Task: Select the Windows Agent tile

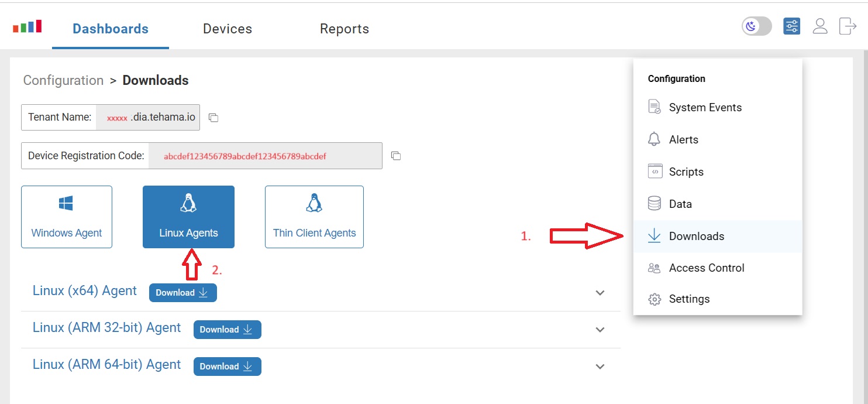Action: coord(66,217)
